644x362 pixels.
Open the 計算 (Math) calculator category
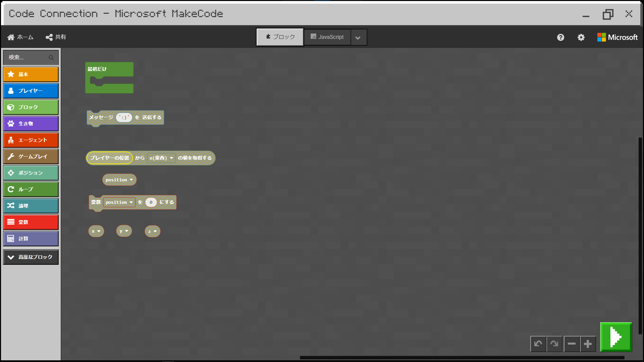click(x=31, y=239)
